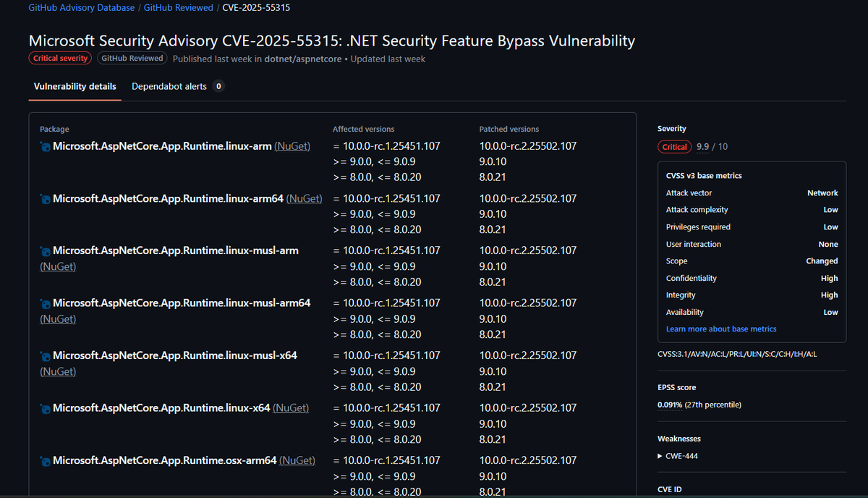868x498 pixels.
Task: Click the CVE ID section heading
Action: pyautogui.click(x=670, y=490)
